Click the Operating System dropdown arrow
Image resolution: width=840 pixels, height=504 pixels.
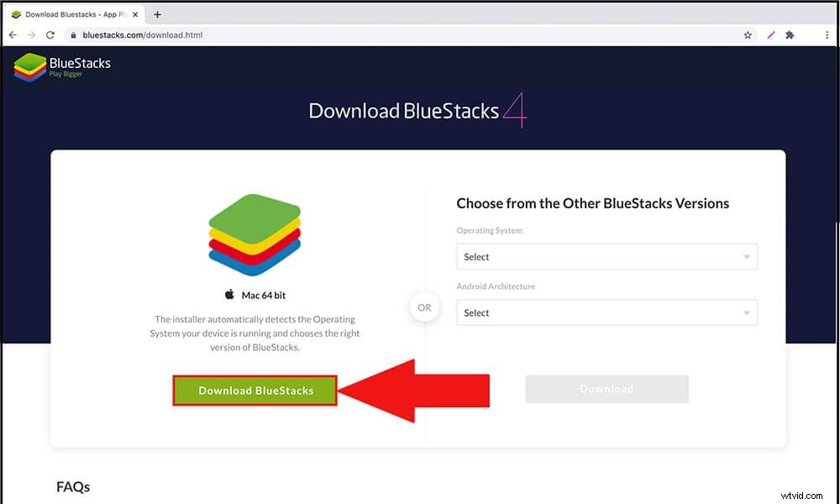746,256
